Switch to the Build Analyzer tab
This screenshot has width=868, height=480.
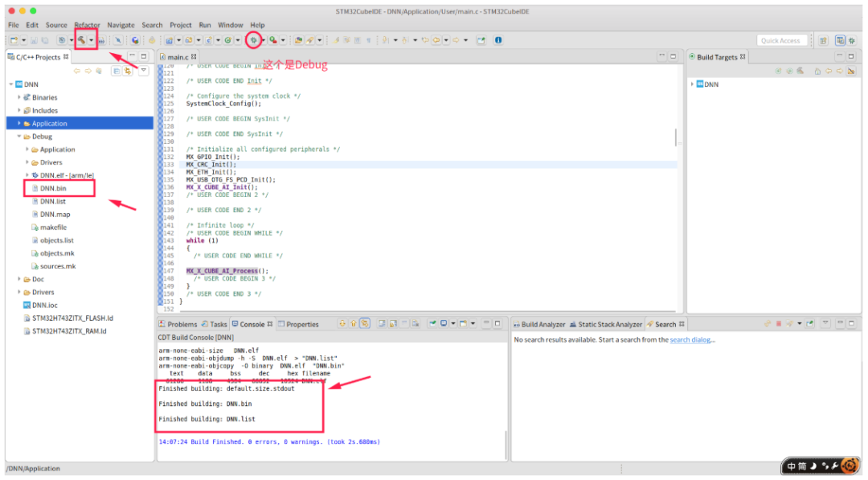(539, 324)
